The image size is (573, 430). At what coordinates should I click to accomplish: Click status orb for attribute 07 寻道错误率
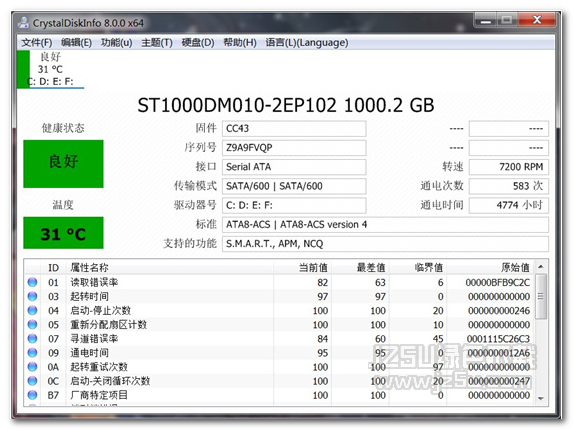(x=33, y=339)
